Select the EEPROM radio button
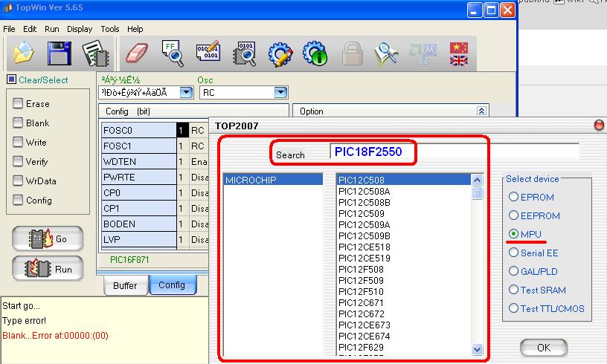The width and height of the screenshot is (607, 364). 513,215
